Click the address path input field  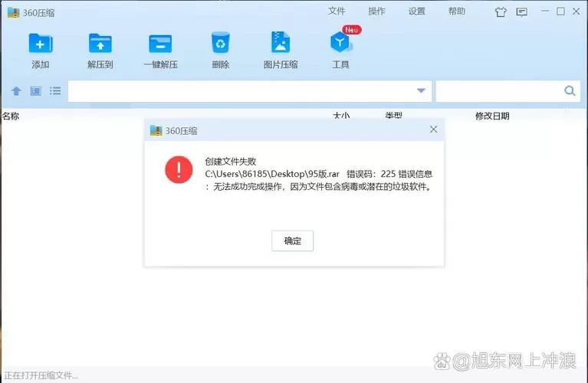(x=250, y=90)
